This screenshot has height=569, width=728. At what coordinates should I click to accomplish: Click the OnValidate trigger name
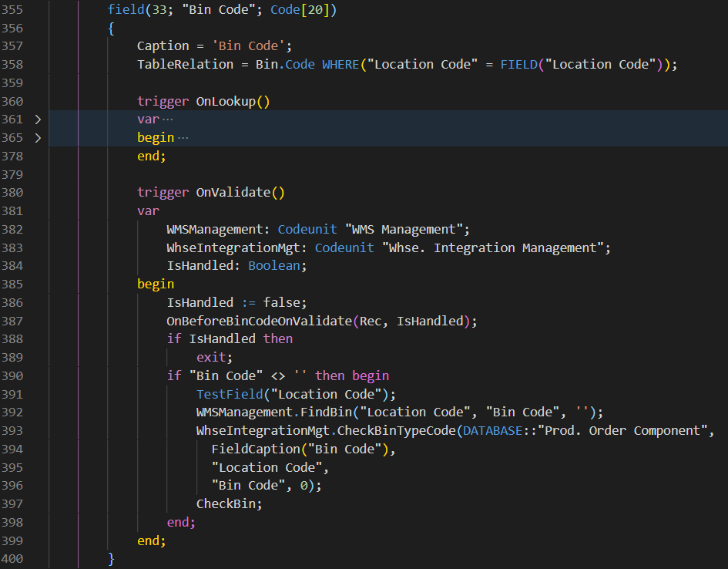click(233, 192)
